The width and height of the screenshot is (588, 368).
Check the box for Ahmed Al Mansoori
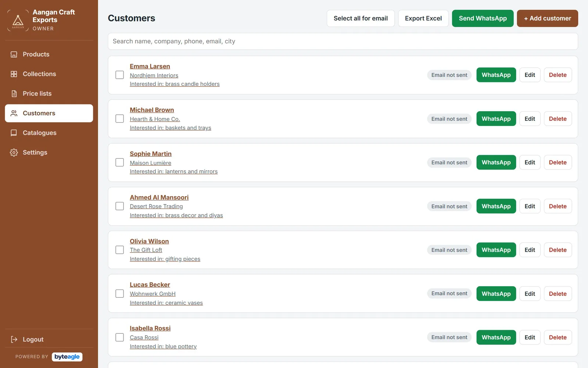click(x=119, y=206)
